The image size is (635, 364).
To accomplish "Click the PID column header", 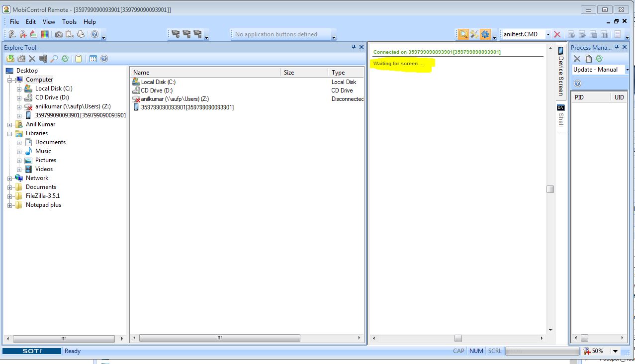I will coord(590,97).
